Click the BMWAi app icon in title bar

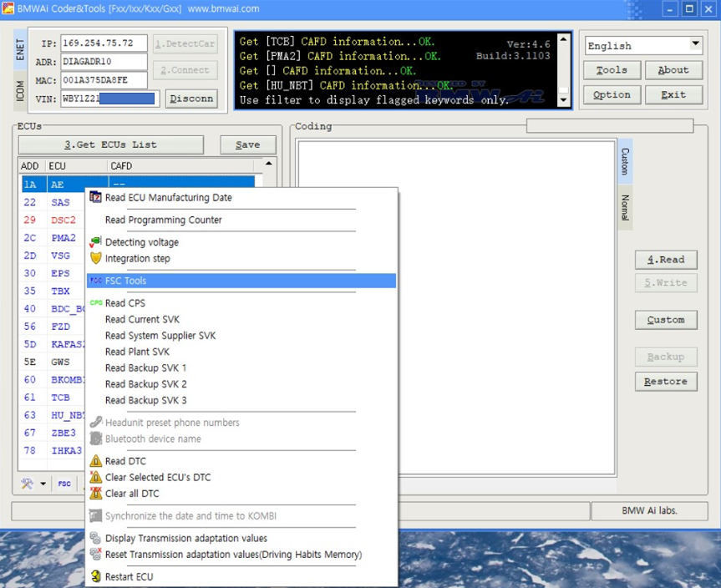point(8,8)
